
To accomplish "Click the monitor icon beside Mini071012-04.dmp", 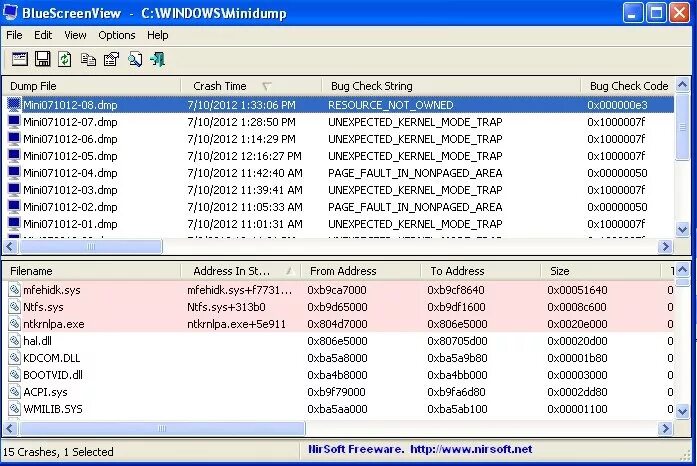I will (x=14, y=172).
